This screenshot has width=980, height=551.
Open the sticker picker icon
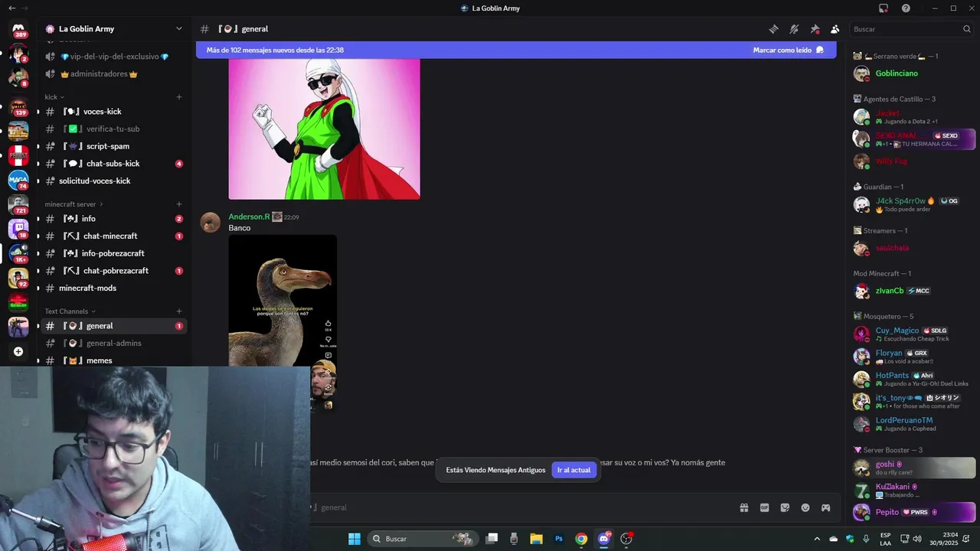coord(785,507)
